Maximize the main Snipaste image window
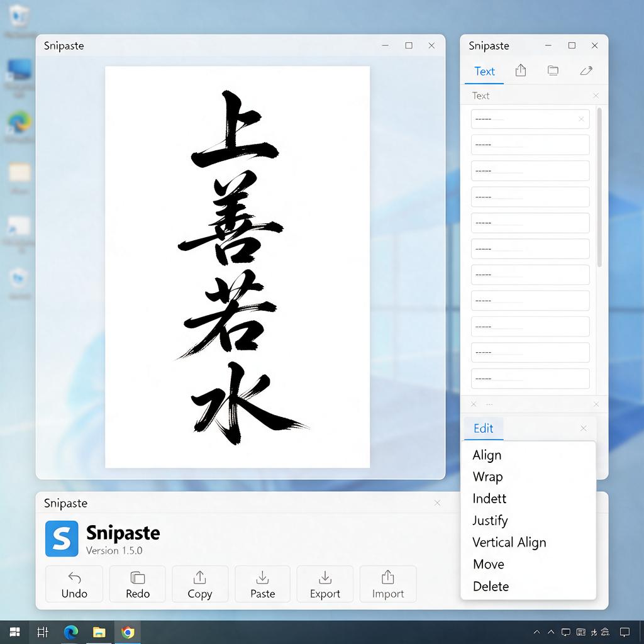This screenshot has width=644, height=644. click(409, 45)
